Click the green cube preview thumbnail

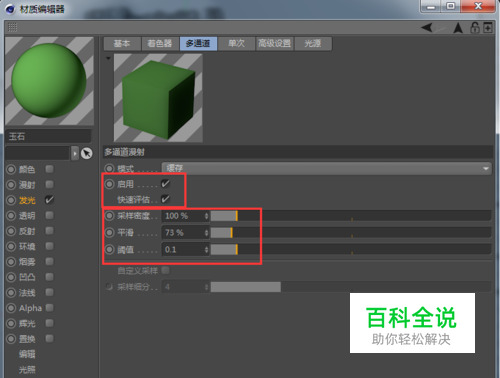(x=158, y=98)
